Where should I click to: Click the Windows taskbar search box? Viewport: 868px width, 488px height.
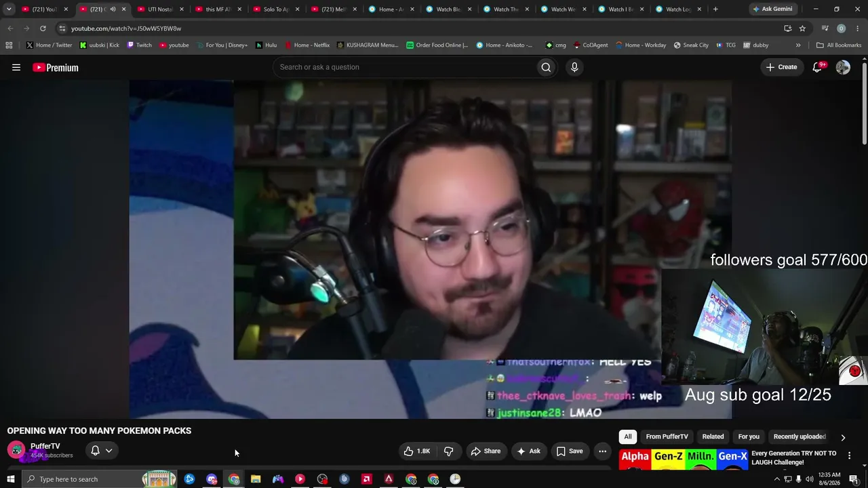click(99, 479)
